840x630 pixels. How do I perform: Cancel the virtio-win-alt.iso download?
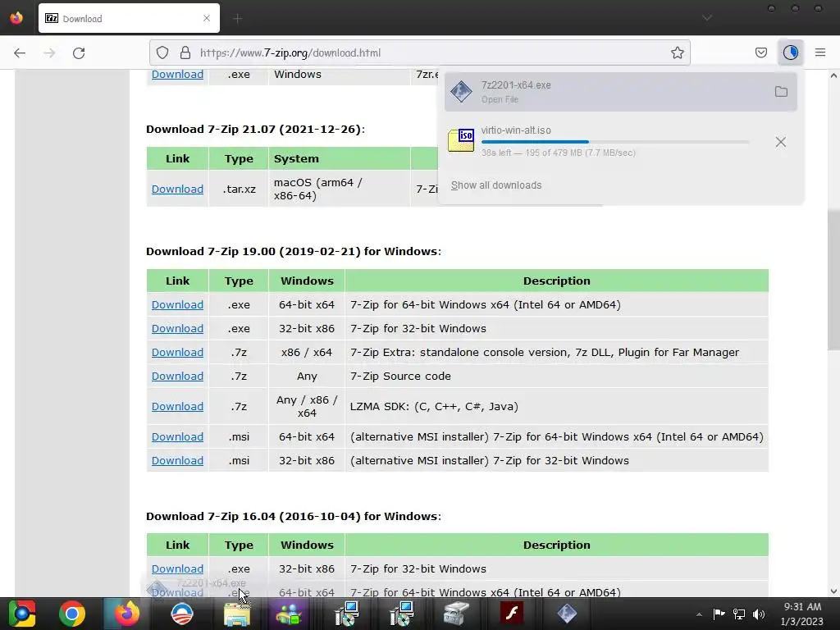781,142
